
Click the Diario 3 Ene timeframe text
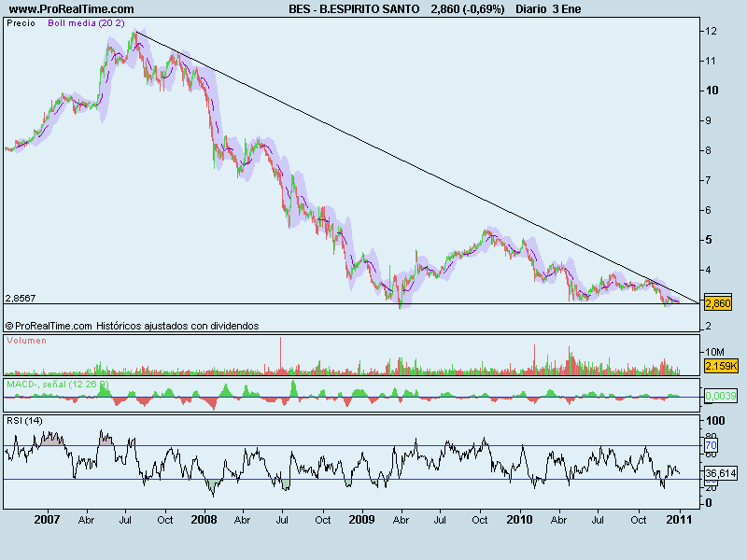coord(548,9)
